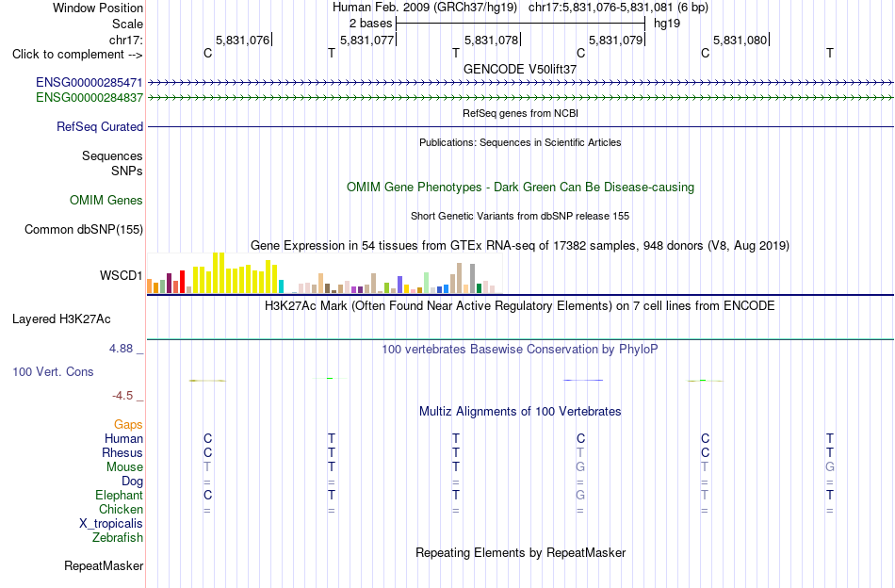This screenshot has height=588, width=895.
Task: Click the hg19 label beside scale bar
Action: tap(667, 24)
